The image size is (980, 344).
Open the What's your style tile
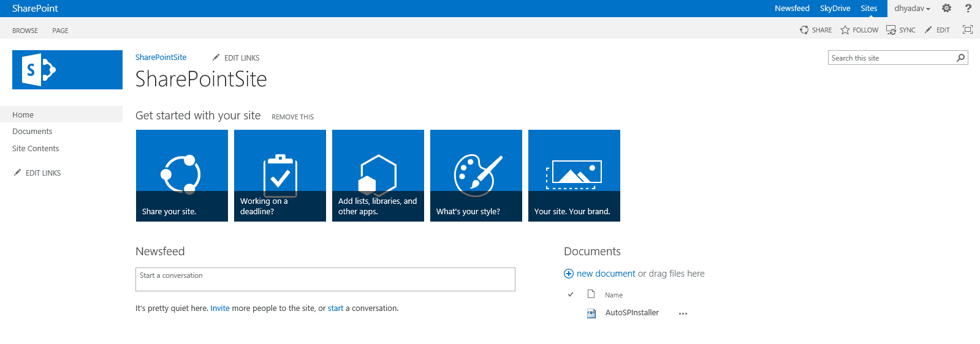pos(476,176)
